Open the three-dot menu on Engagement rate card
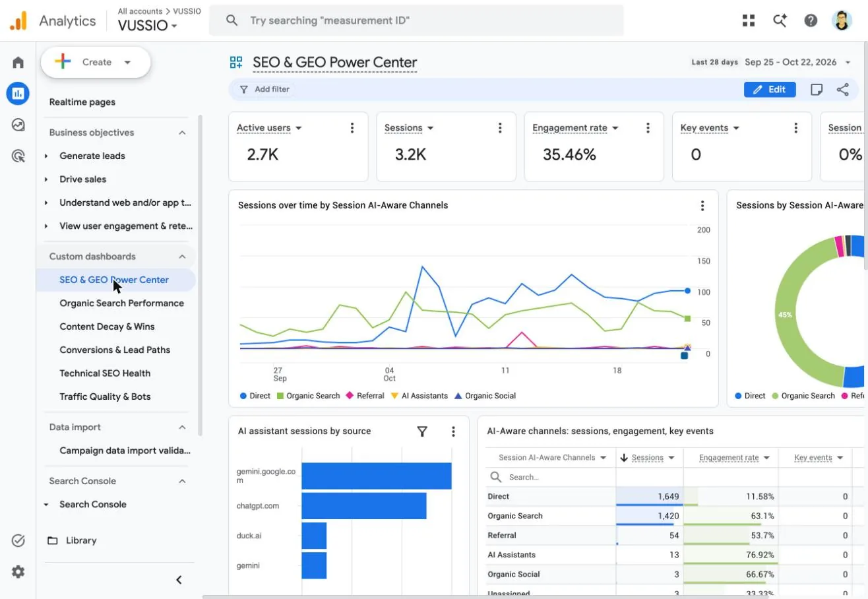The width and height of the screenshot is (868, 599). (648, 128)
